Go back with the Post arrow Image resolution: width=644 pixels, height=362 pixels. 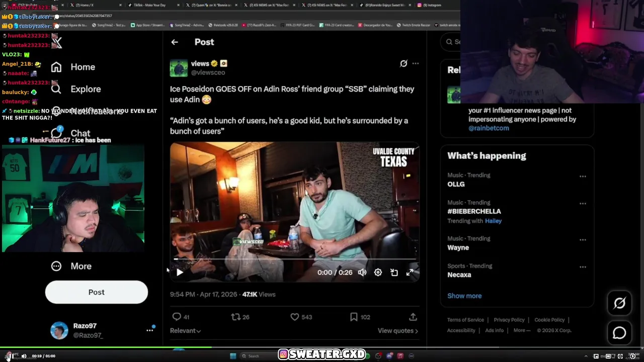coord(175,42)
